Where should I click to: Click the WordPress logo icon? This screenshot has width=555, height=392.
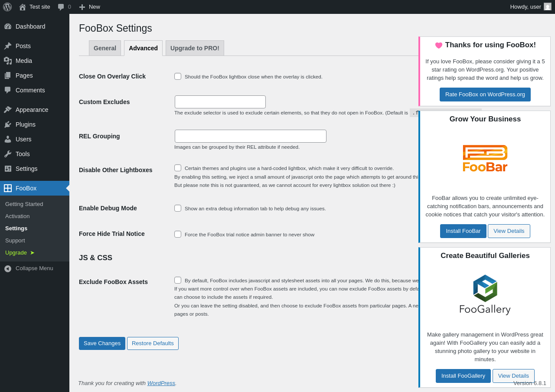tap(7, 7)
